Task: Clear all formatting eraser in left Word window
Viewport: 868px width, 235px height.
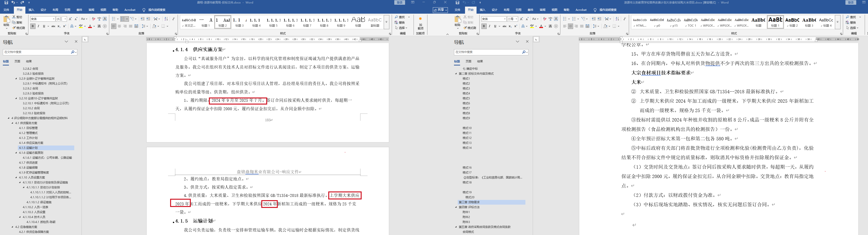Action: pyautogui.click(x=93, y=19)
